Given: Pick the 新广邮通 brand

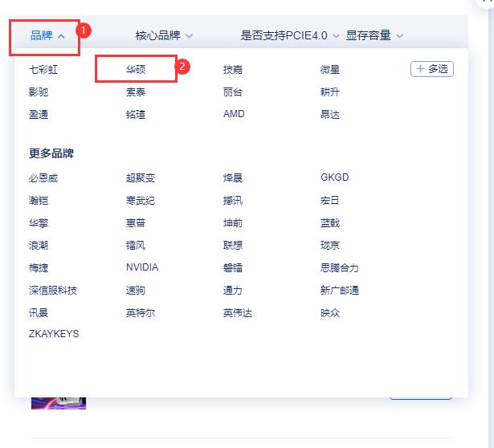Looking at the screenshot, I should 339,291.
